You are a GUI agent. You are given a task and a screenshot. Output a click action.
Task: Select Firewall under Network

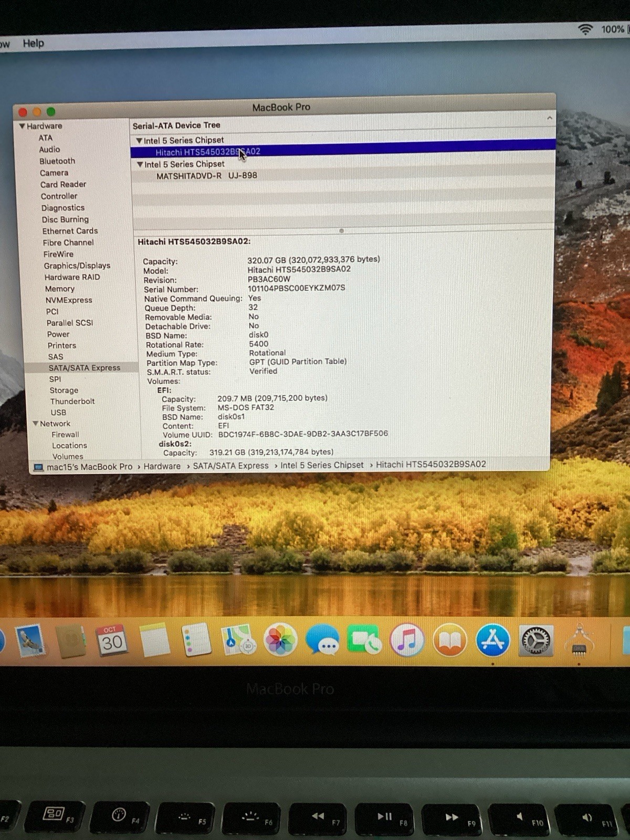tap(65, 434)
